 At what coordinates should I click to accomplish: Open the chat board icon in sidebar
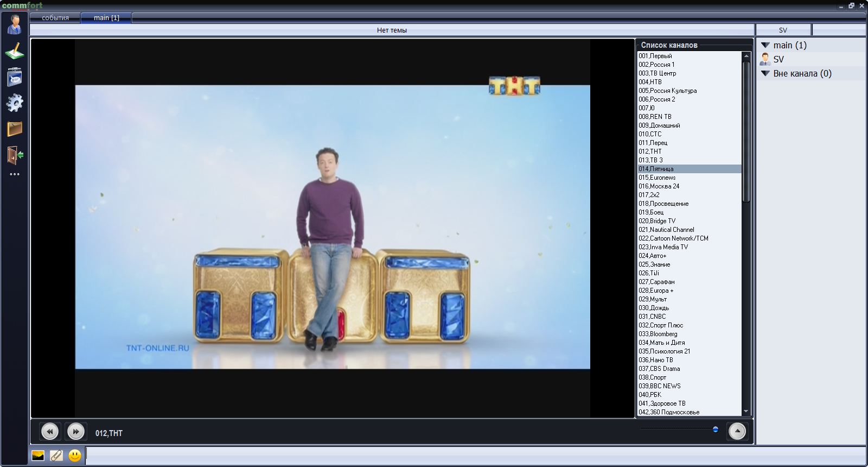(x=15, y=77)
